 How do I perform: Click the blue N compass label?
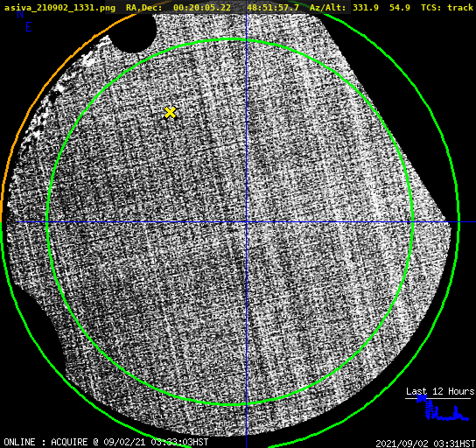coord(20,14)
